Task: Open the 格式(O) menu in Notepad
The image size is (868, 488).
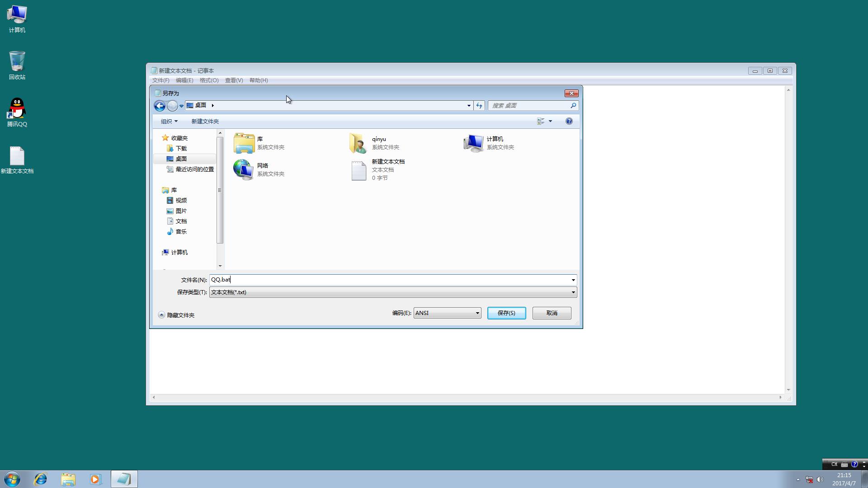Action: (x=209, y=80)
